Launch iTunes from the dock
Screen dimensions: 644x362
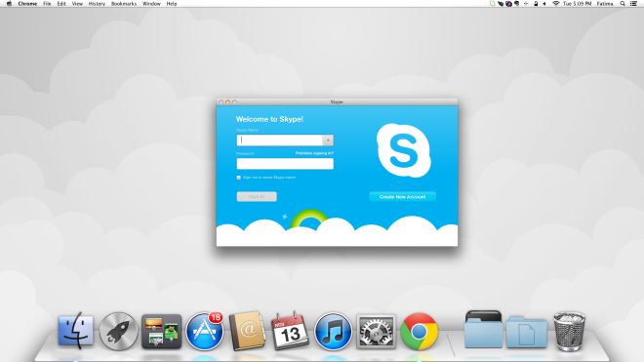(333, 331)
